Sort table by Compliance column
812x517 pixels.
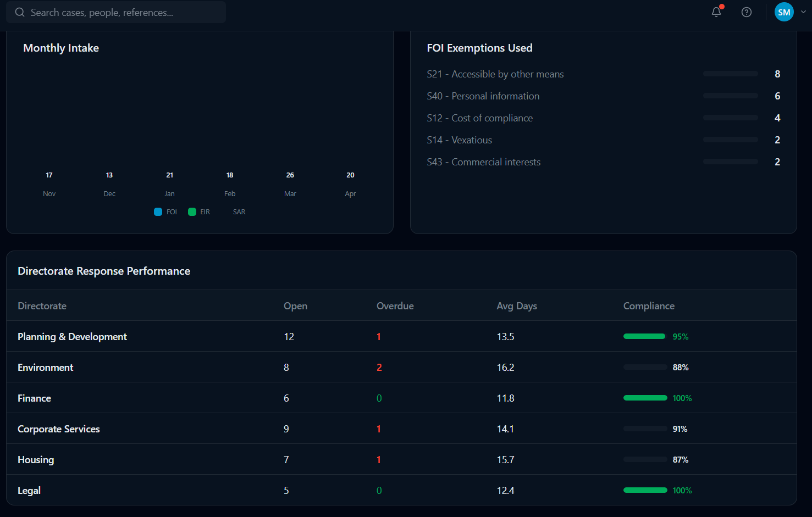[649, 306]
